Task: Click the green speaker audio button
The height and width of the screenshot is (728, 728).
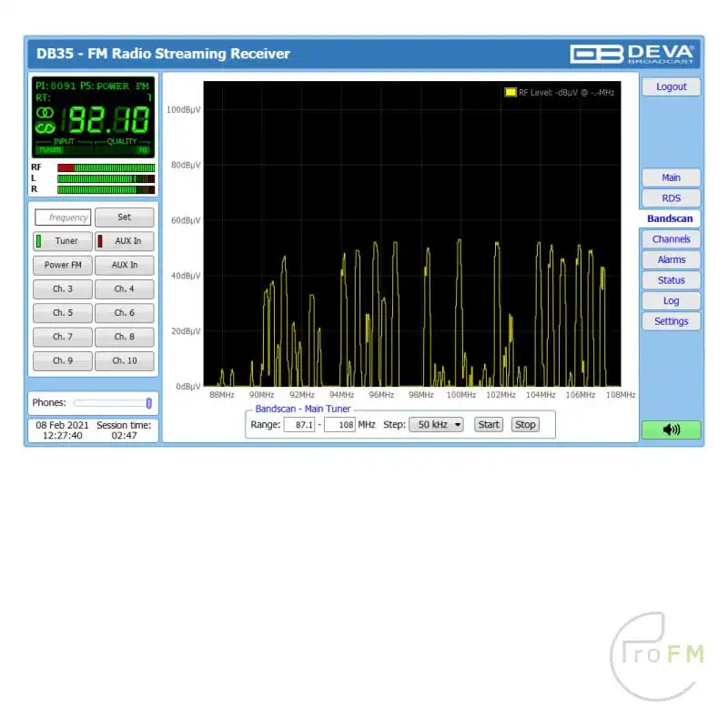Action: pyautogui.click(x=671, y=430)
